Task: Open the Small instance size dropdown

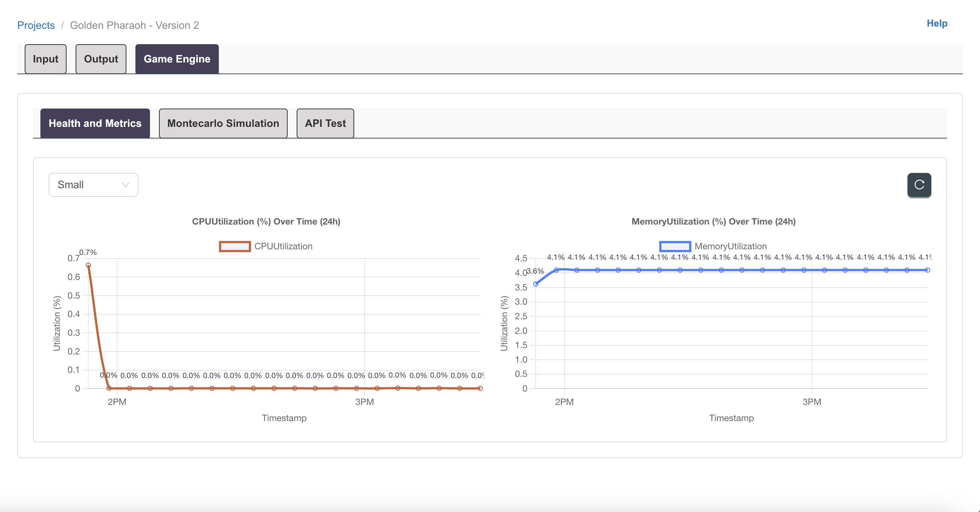Action: point(93,185)
